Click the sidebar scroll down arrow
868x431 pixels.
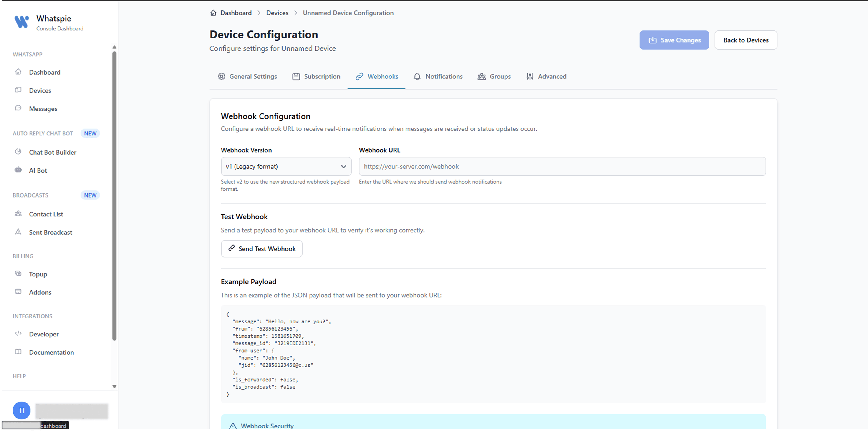coord(114,386)
